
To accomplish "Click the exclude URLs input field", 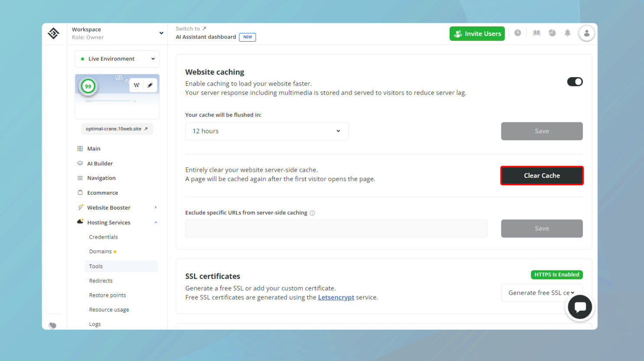I will (x=336, y=229).
